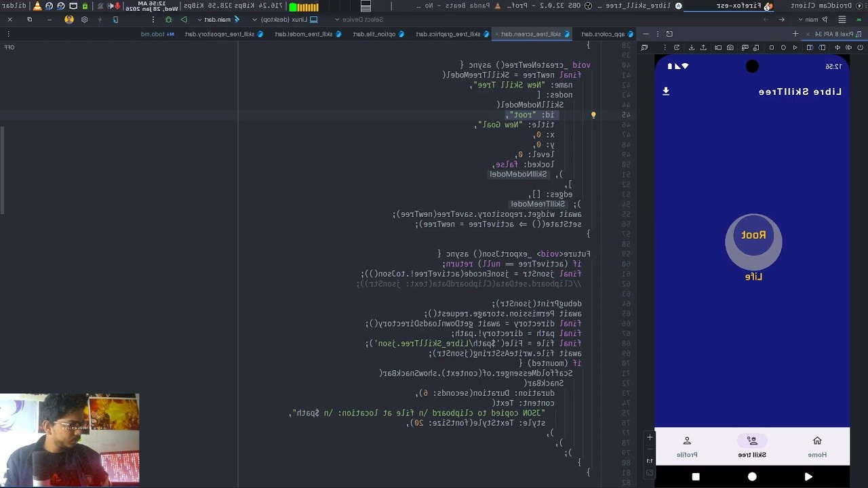The height and width of the screenshot is (488, 868).
Task: Click the emulator upload arrow toolbar icon
Action: [703, 47]
